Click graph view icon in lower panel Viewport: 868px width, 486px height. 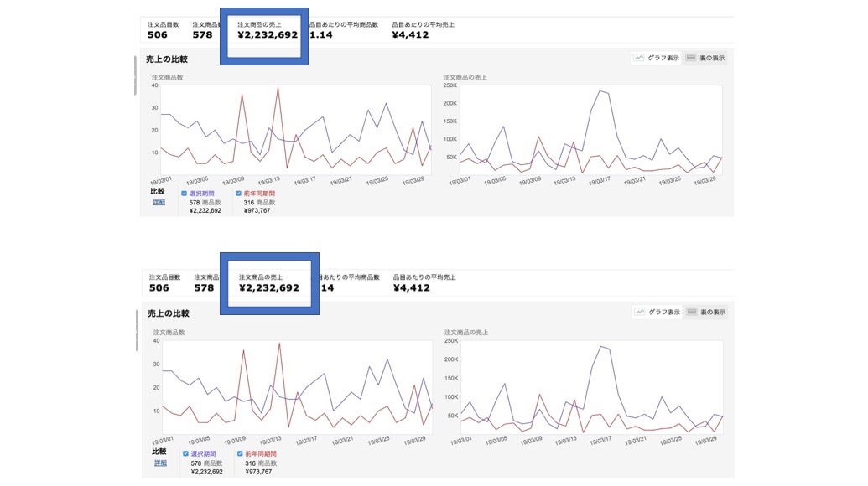[x=640, y=312]
